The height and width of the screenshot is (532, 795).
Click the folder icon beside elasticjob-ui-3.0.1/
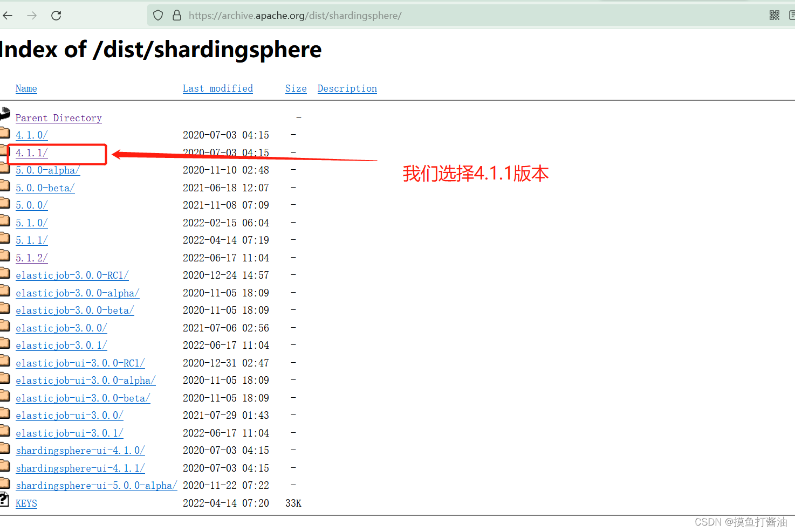pos(5,430)
